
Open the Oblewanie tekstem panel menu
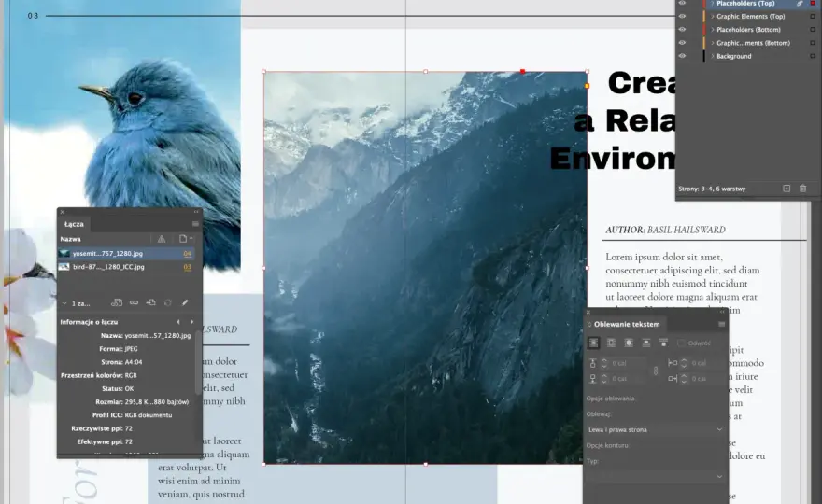click(x=721, y=324)
